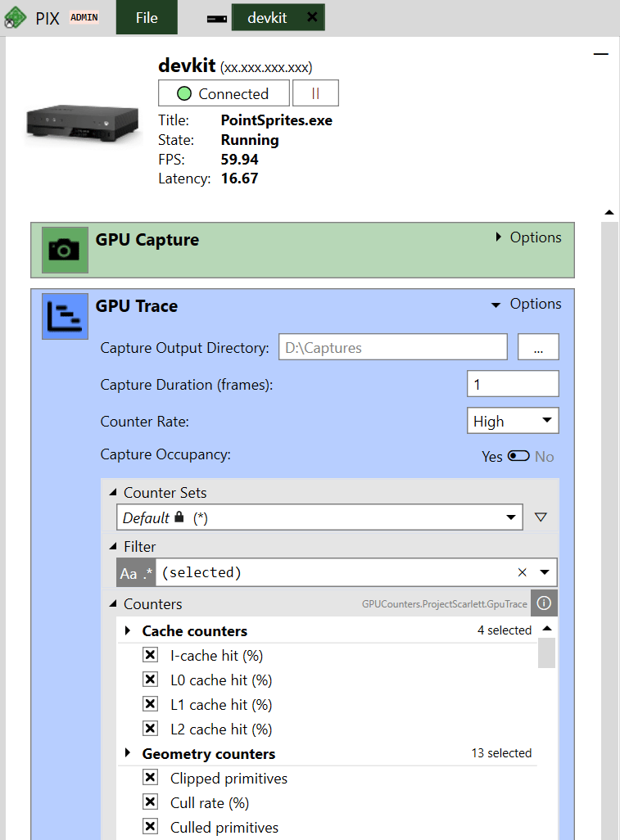Screen dimensions: 620x840
Task: Click the Capture Duration frames field
Action: coord(513,384)
